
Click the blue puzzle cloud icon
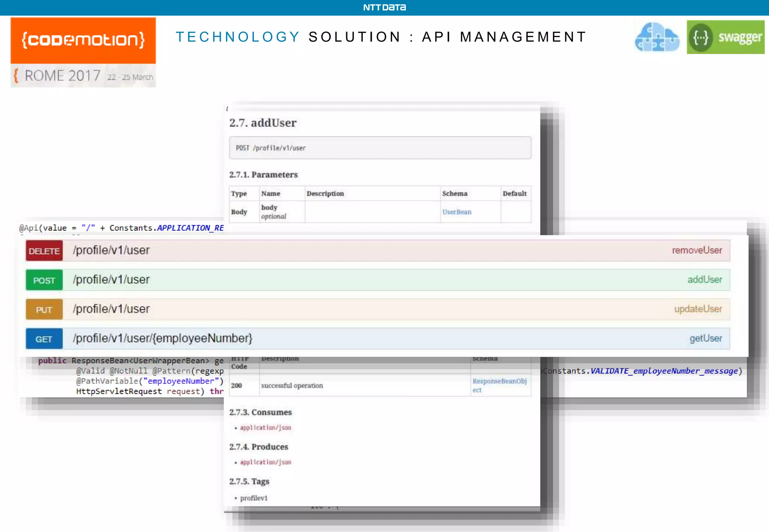657,37
